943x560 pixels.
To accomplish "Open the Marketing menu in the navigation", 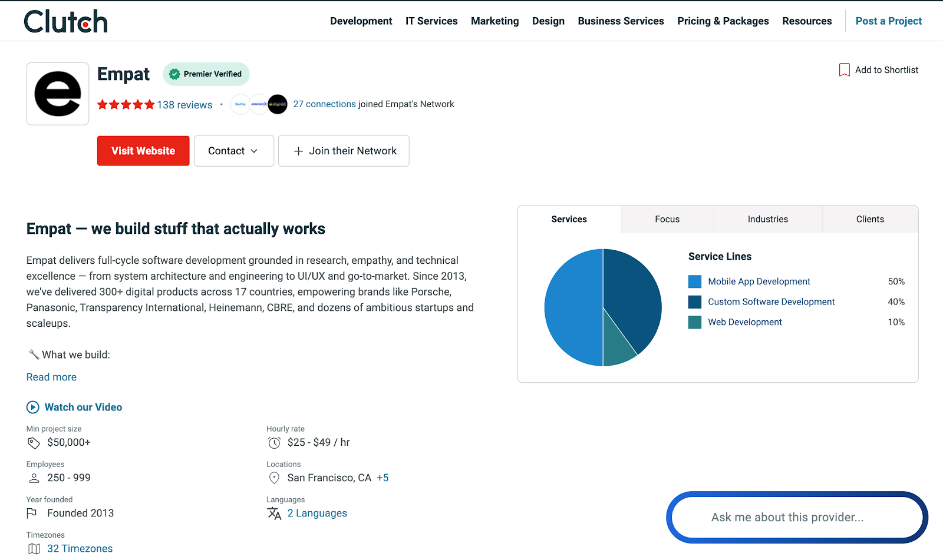I will point(494,21).
